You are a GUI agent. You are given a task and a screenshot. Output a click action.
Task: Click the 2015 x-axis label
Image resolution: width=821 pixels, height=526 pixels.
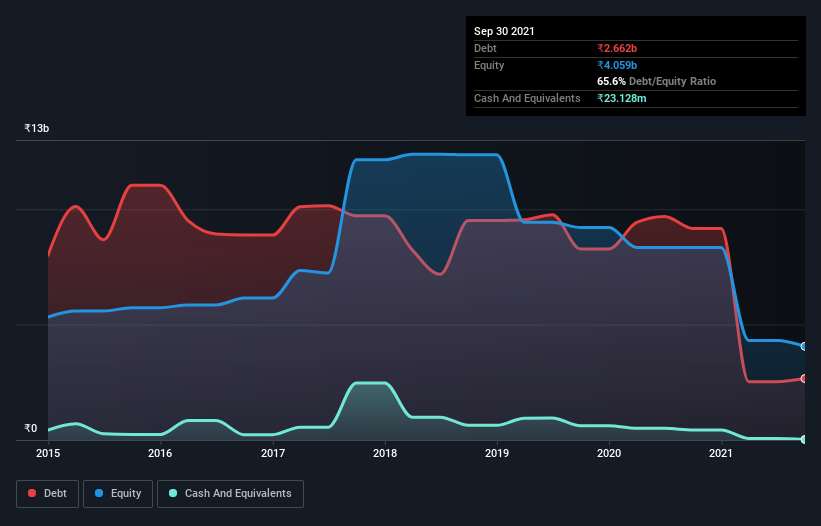[x=48, y=453]
